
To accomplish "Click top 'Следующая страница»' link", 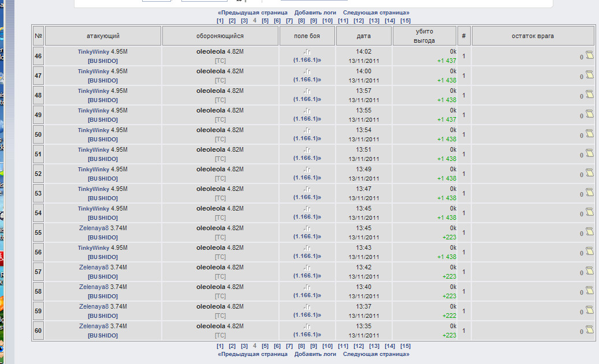I will (376, 12).
